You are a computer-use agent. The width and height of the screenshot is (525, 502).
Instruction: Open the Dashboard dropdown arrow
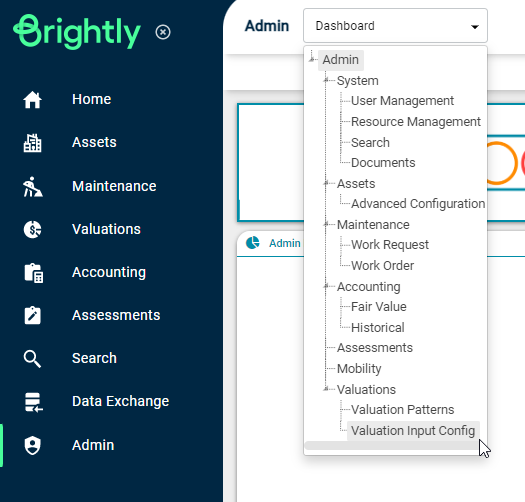[474, 26]
